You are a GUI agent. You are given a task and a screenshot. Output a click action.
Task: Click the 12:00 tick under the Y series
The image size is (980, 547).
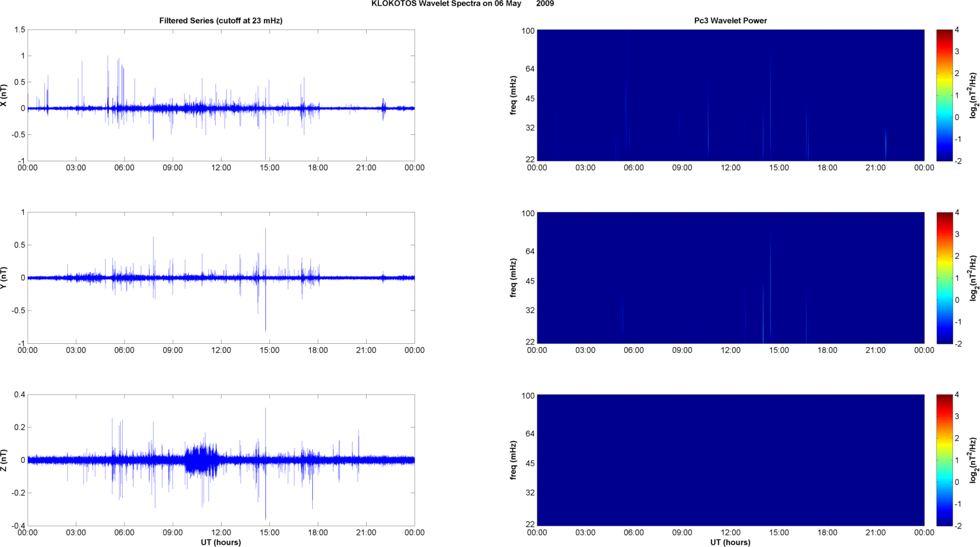(221, 350)
